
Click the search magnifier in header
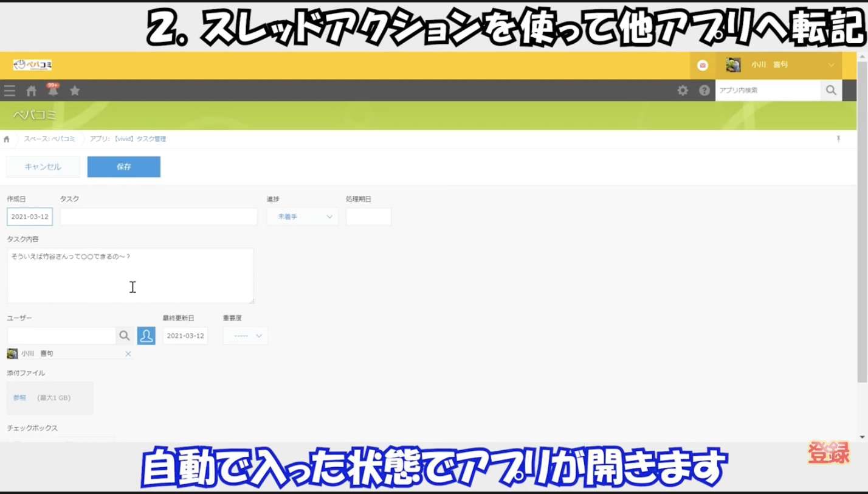click(830, 91)
